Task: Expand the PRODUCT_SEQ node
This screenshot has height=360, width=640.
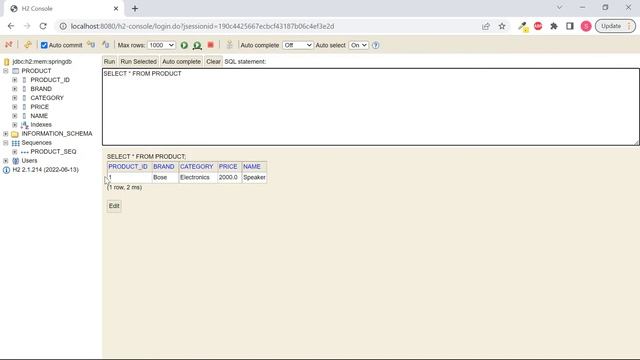Action: (15, 152)
